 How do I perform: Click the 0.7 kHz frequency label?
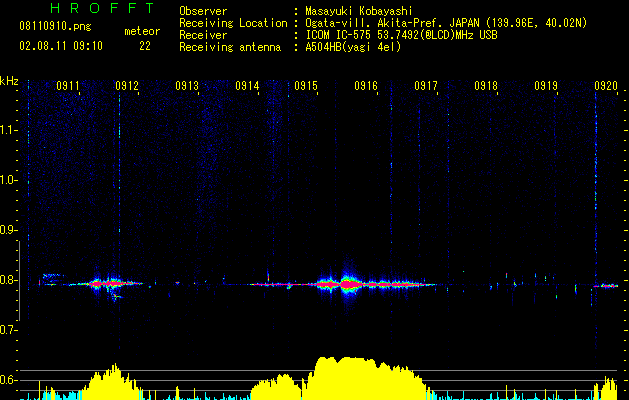(x=7, y=330)
